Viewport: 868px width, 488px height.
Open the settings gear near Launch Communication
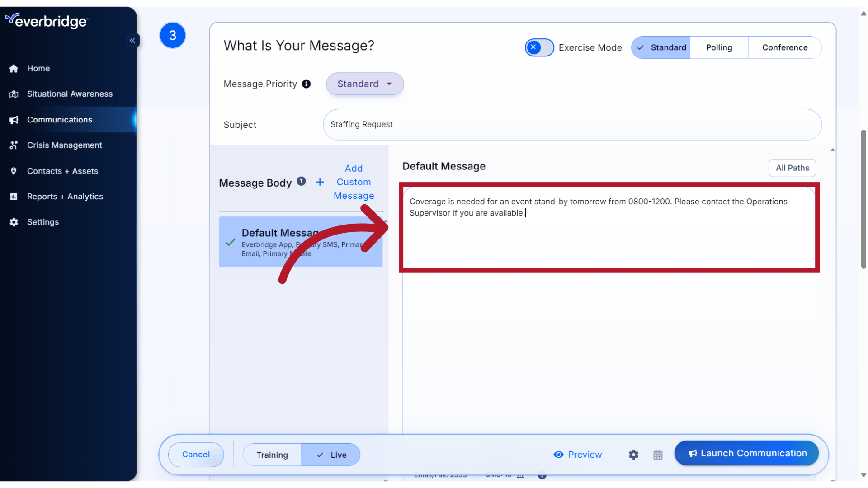pos(633,455)
